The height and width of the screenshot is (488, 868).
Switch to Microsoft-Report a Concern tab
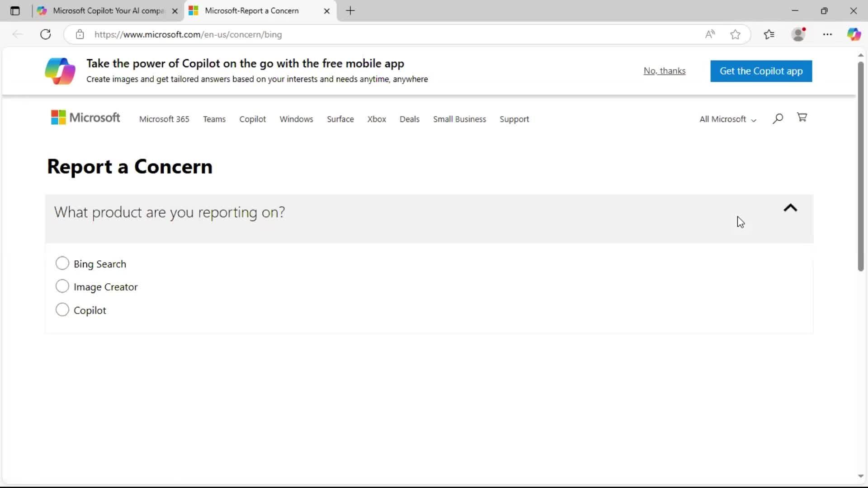(x=260, y=11)
